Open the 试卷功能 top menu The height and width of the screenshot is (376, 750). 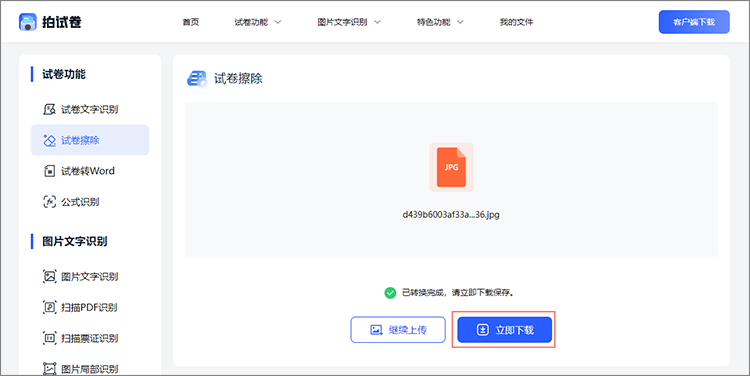pos(251,22)
